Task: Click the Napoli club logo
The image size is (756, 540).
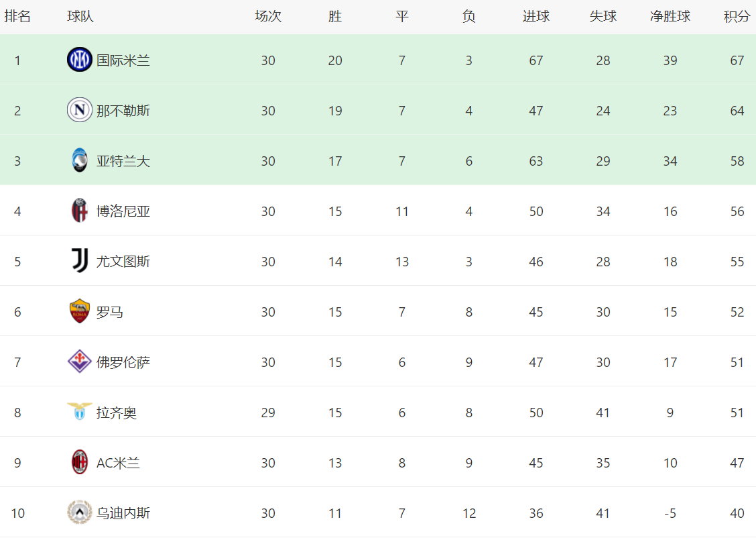Action: click(80, 110)
